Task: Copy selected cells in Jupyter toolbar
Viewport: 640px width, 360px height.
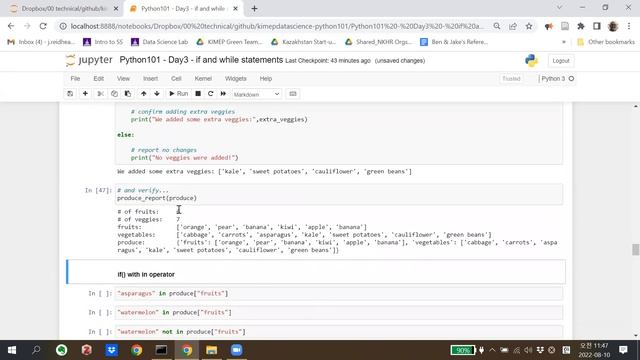Action: [114, 94]
